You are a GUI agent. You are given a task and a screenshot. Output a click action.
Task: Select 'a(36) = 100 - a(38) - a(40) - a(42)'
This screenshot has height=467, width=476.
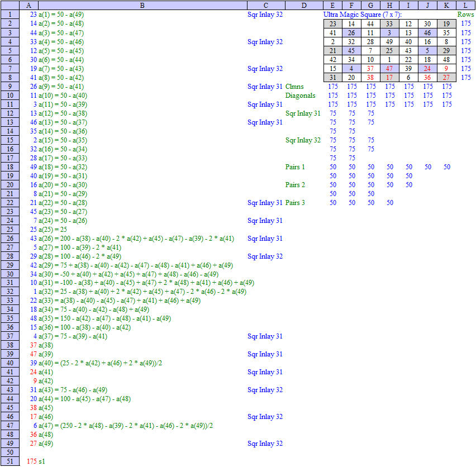[x=85, y=327]
